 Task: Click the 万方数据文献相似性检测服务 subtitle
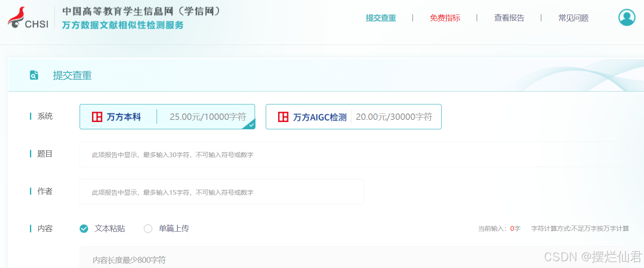click(123, 25)
